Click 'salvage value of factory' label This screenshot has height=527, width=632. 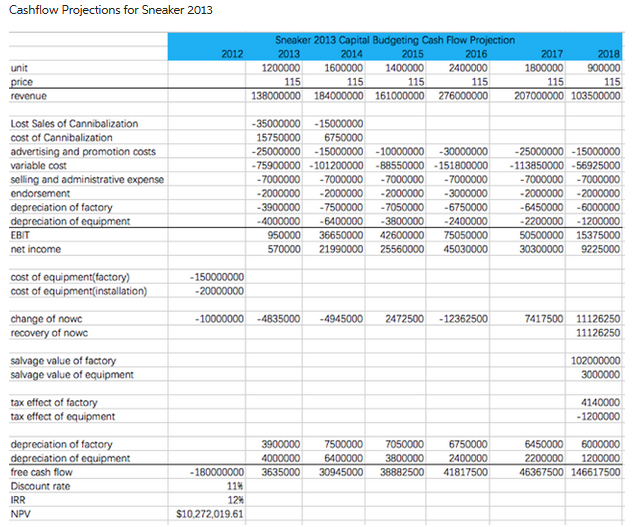coord(63,361)
